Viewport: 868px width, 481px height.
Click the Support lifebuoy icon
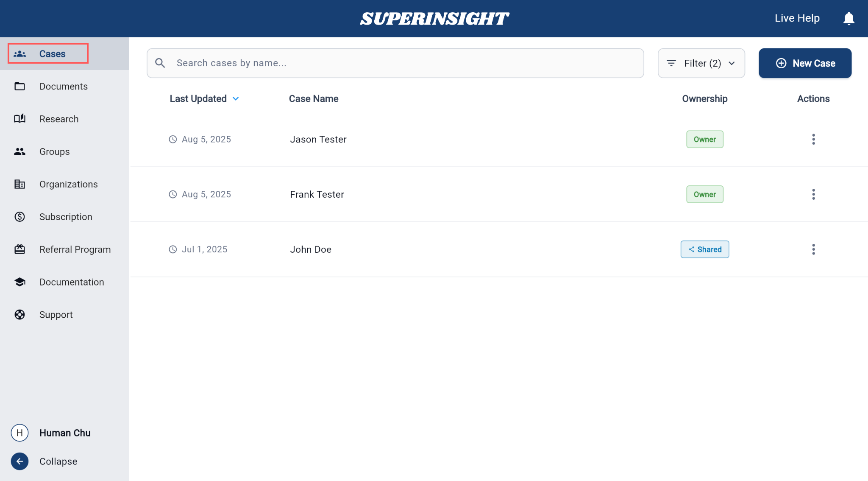[19, 315]
